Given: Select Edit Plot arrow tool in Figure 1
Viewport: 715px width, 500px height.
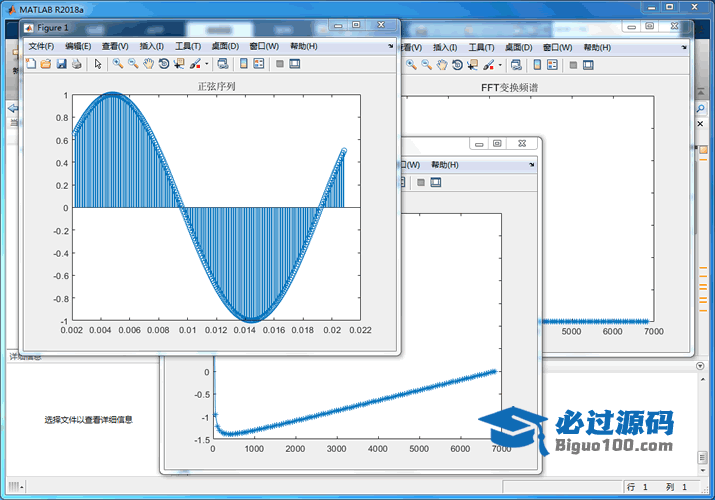Looking at the screenshot, I should [98, 64].
